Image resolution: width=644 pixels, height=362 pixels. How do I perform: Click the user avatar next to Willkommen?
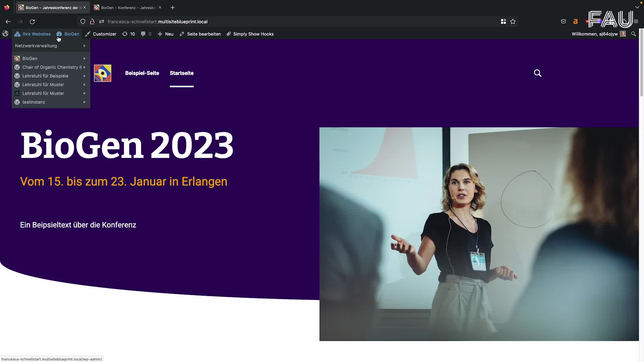[623, 34]
